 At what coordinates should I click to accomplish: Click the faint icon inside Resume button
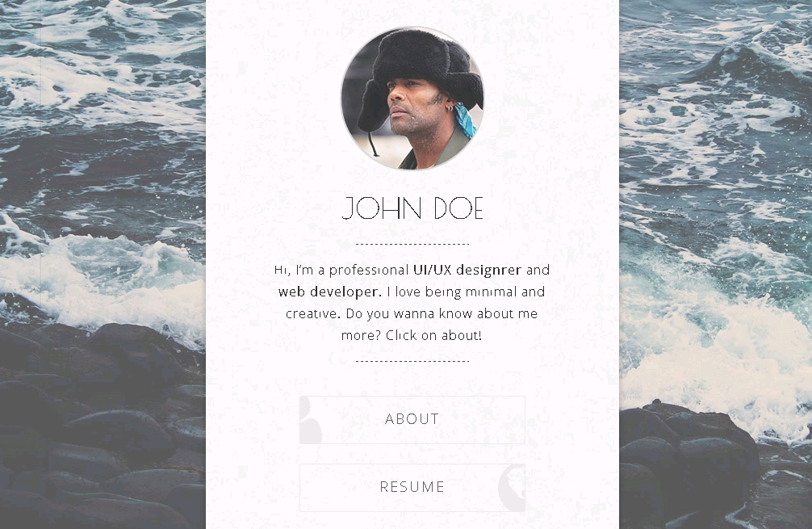(x=512, y=488)
